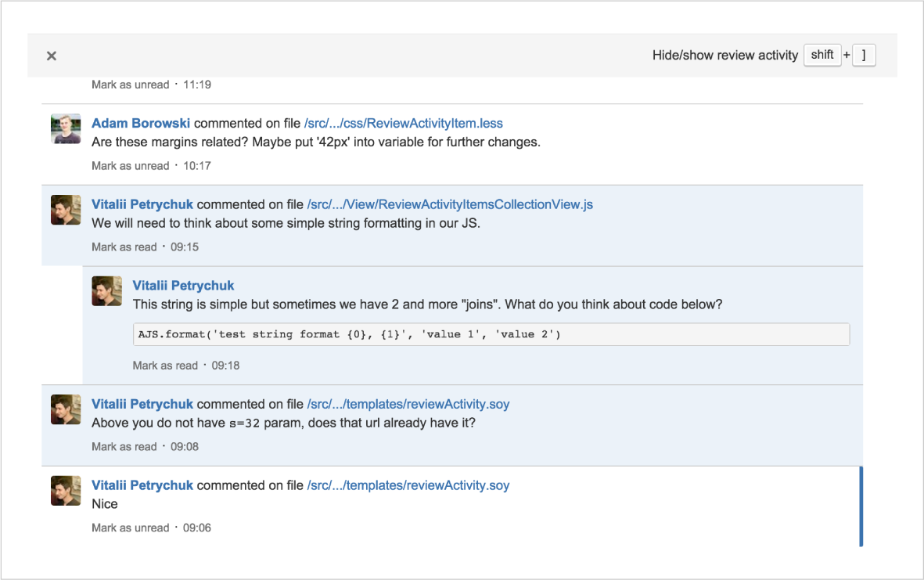The image size is (924, 580).
Task: Click Vitalii Petrychuk's name on the 09:15 comment
Action: (142, 204)
